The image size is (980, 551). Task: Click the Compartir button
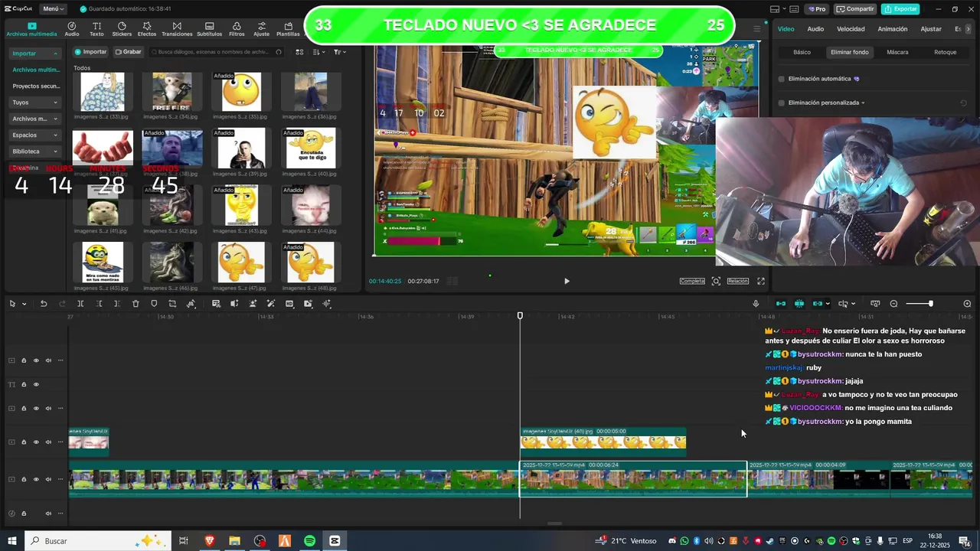(x=855, y=9)
